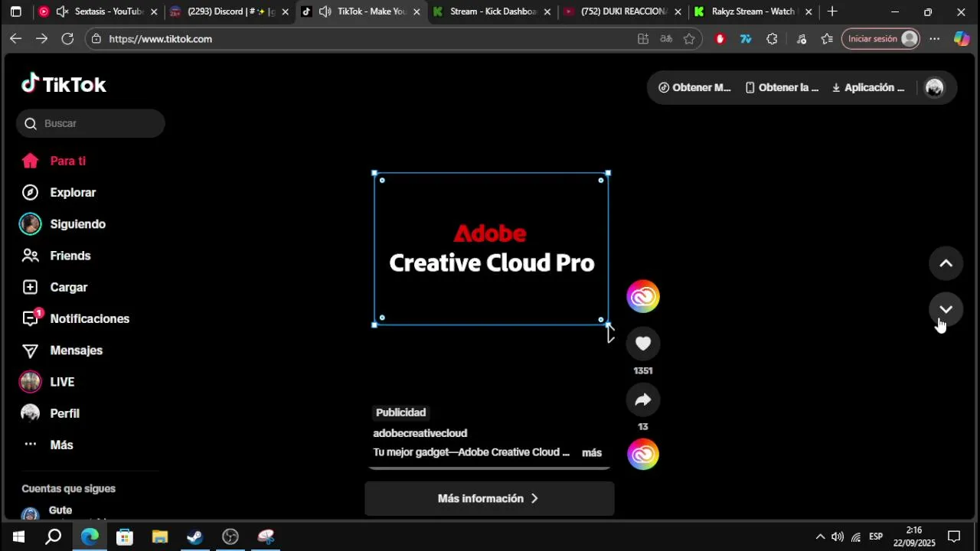Viewport: 980px width, 551px height.
Task: Click Iniciar sesión profile button
Action: pyautogui.click(x=880, y=38)
